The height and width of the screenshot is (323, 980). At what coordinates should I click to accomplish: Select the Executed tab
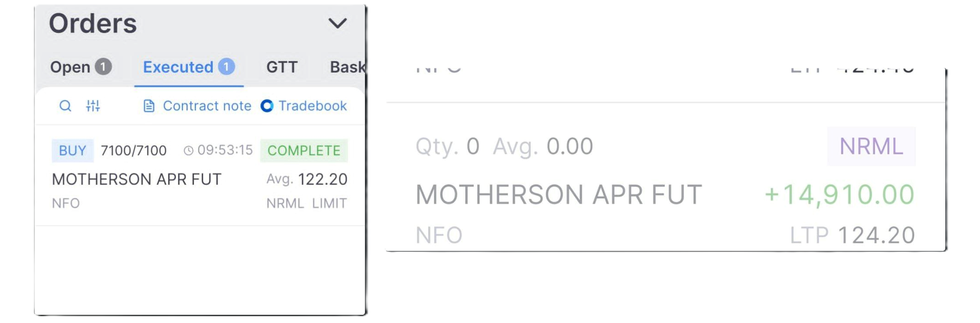[189, 67]
